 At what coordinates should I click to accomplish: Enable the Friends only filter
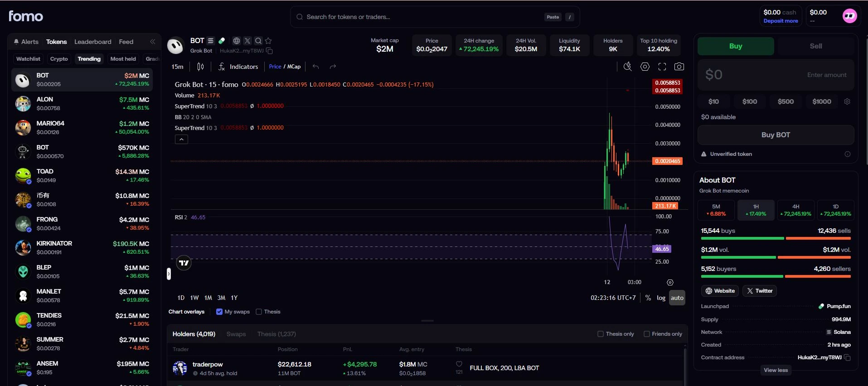click(647, 334)
